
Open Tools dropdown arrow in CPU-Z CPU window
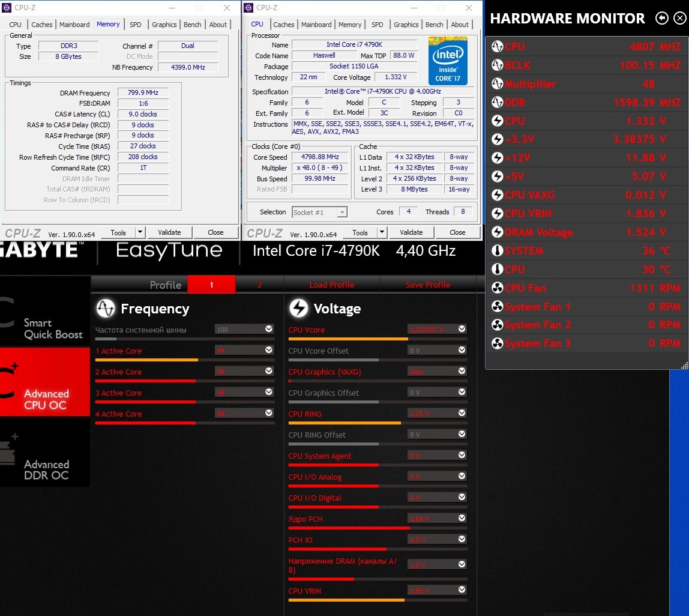382,232
